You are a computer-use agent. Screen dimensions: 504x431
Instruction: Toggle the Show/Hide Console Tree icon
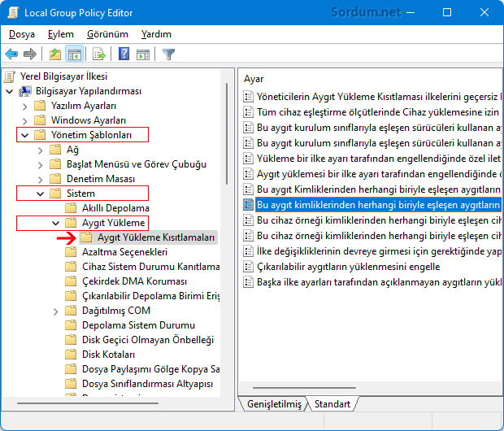[x=75, y=54]
